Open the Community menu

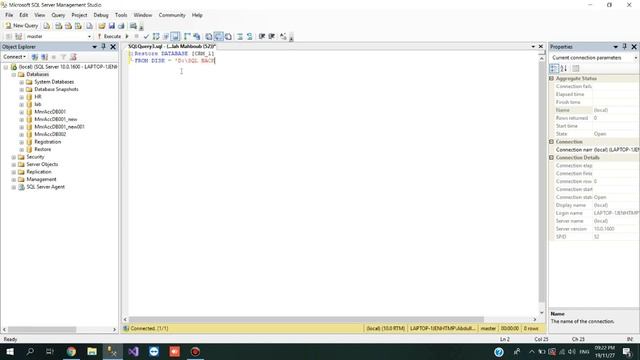(172, 15)
